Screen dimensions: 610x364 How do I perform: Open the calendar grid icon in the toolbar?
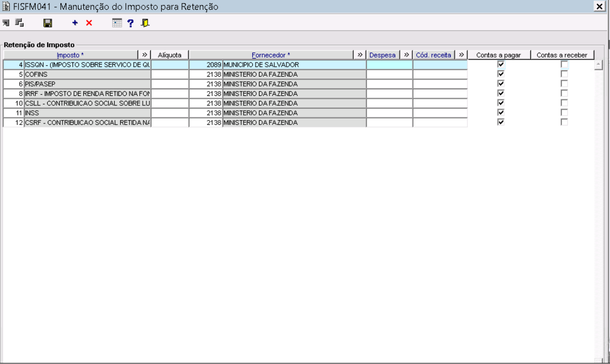pyautogui.click(x=117, y=23)
